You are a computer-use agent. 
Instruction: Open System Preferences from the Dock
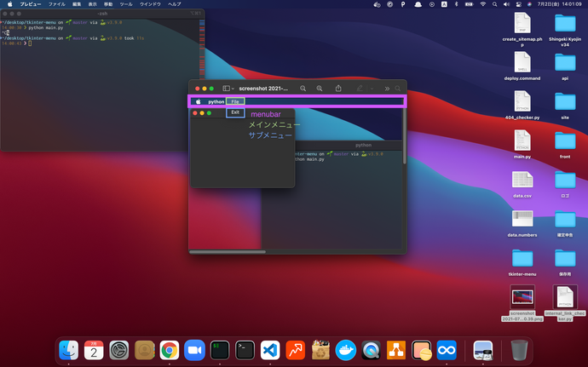tap(118, 350)
